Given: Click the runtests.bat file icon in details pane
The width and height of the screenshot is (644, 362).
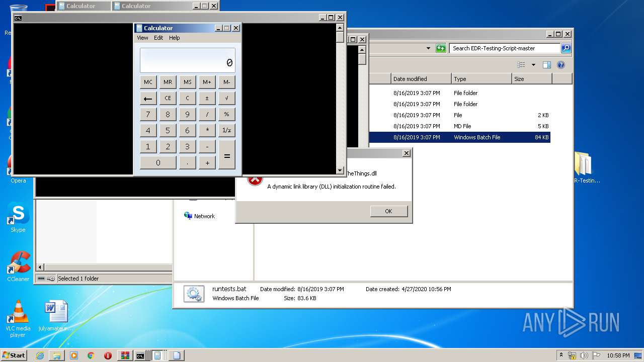Looking at the screenshot, I should click(194, 294).
